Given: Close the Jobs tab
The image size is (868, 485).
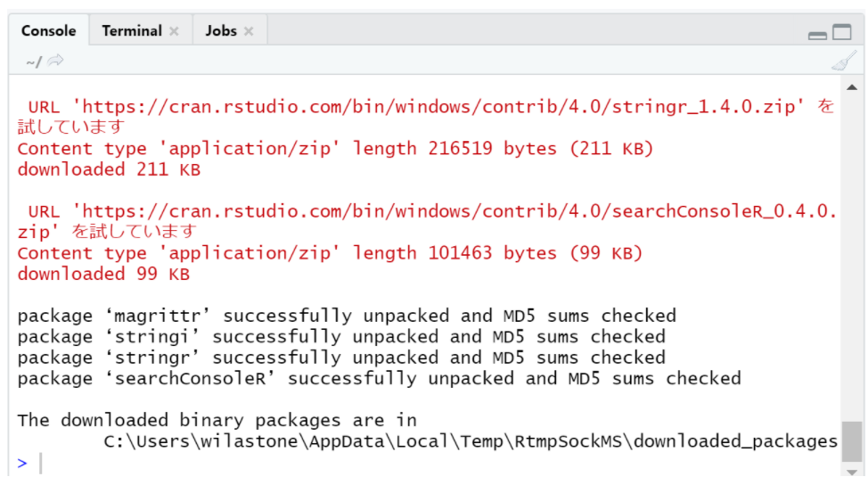Looking at the screenshot, I should click(x=249, y=31).
